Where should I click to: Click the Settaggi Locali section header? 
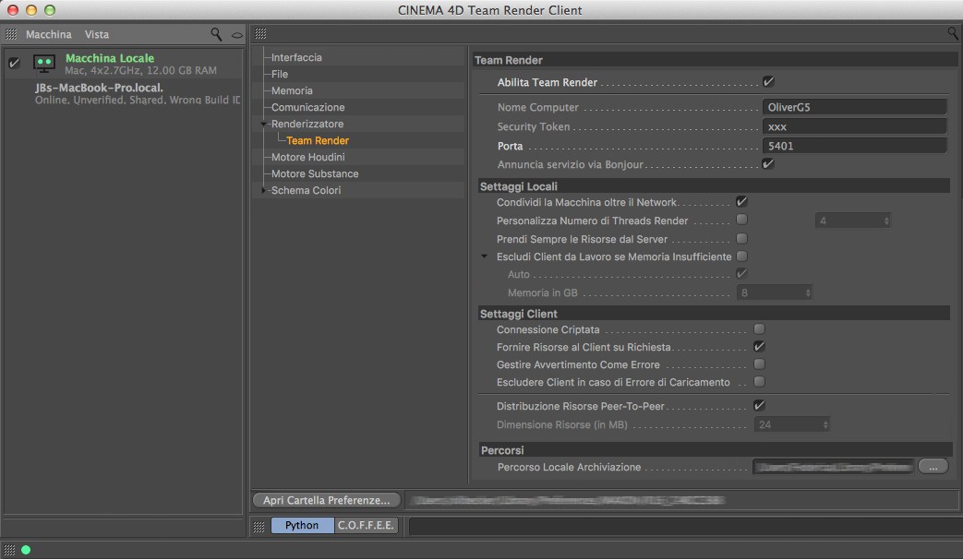click(714, 185)
